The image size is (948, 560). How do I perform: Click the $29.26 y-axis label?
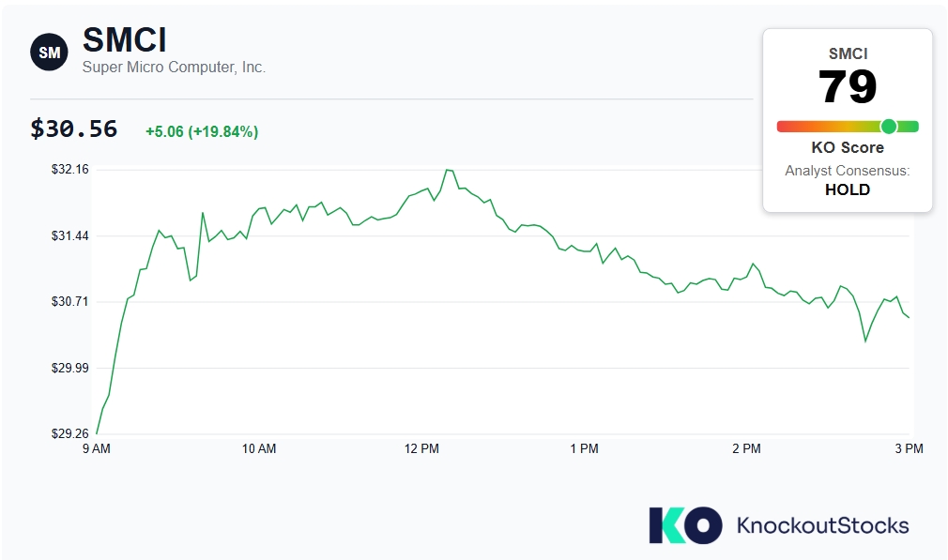(x=70, y=433)
